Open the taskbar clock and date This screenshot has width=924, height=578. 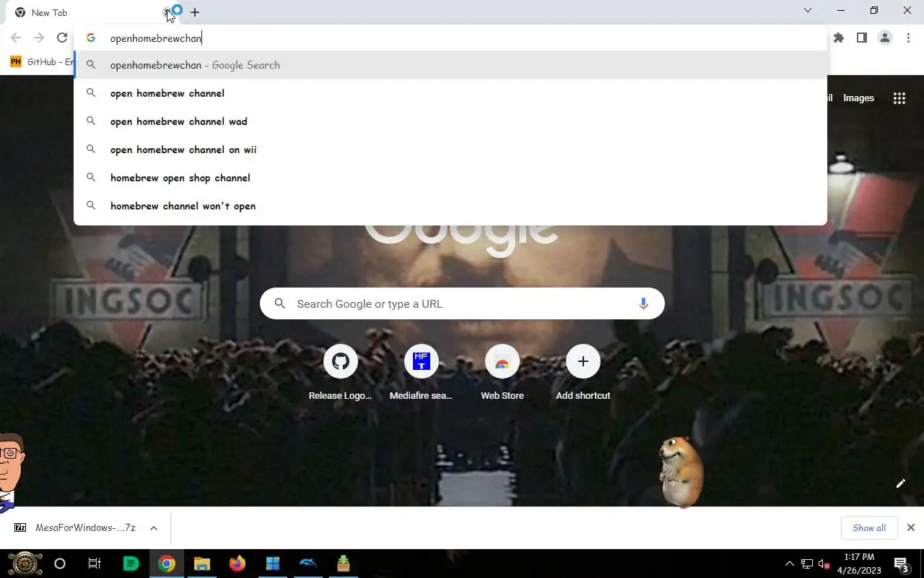[x=859, y=564]
